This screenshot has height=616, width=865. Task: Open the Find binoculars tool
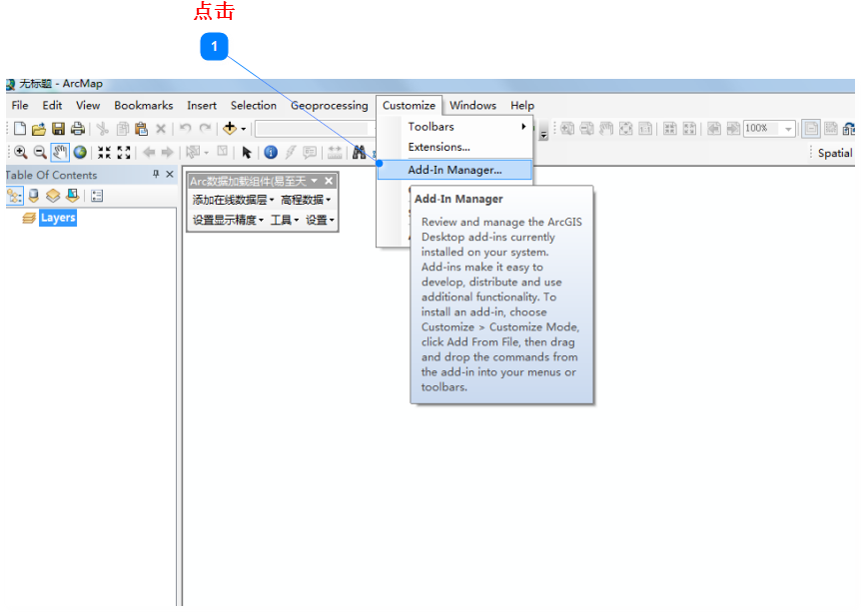[358, 153]
